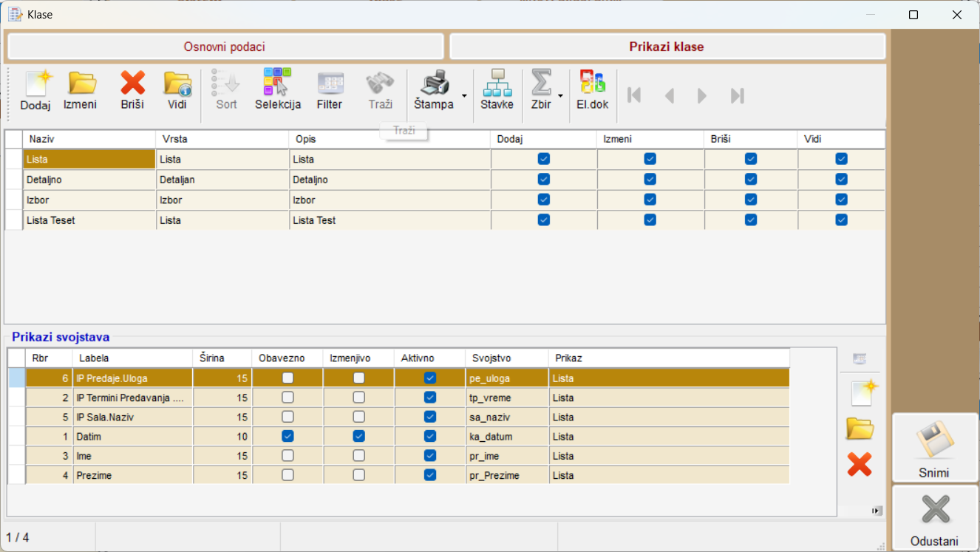
Task: Toggle Izmenjivo checkbox for Ime row
Action: pyautogui.click(x=358, y=456)
